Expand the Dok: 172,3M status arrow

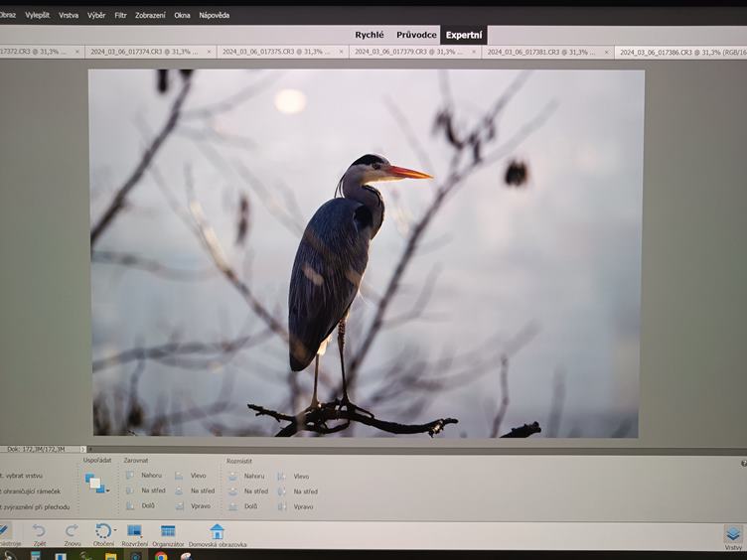tap(82, 449)
